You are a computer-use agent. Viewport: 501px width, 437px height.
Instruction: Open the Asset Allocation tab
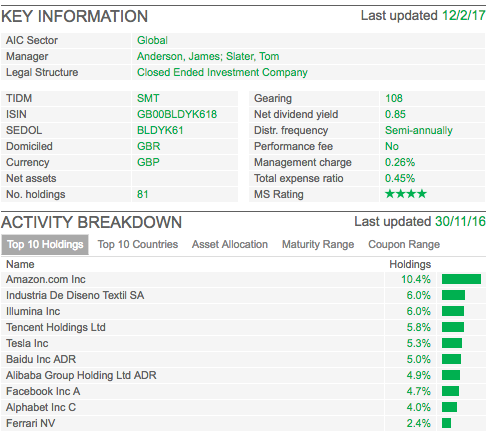click(x=230, y=245)
